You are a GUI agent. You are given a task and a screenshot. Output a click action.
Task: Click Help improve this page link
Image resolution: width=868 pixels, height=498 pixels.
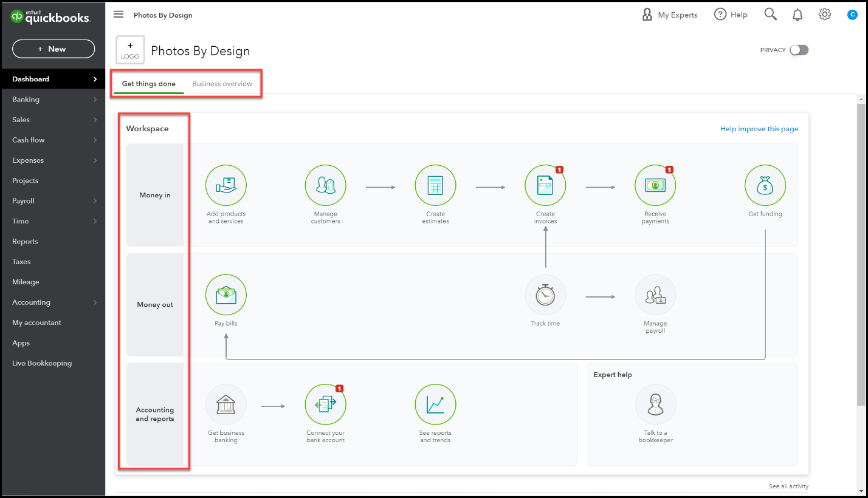[759, 129]
